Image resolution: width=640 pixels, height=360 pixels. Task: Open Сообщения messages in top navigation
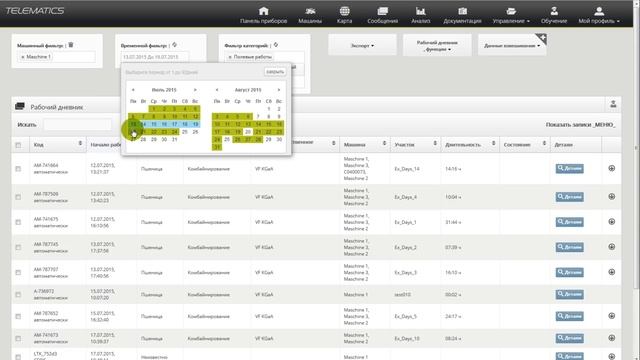(382, 15)
